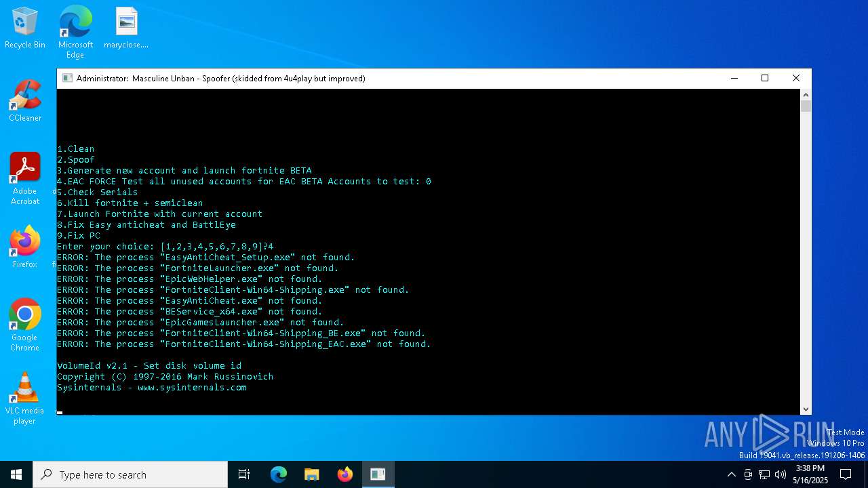Click the '2.Spoof' menu line
Screen dimensions: 868x488
[x=76, y=160]
